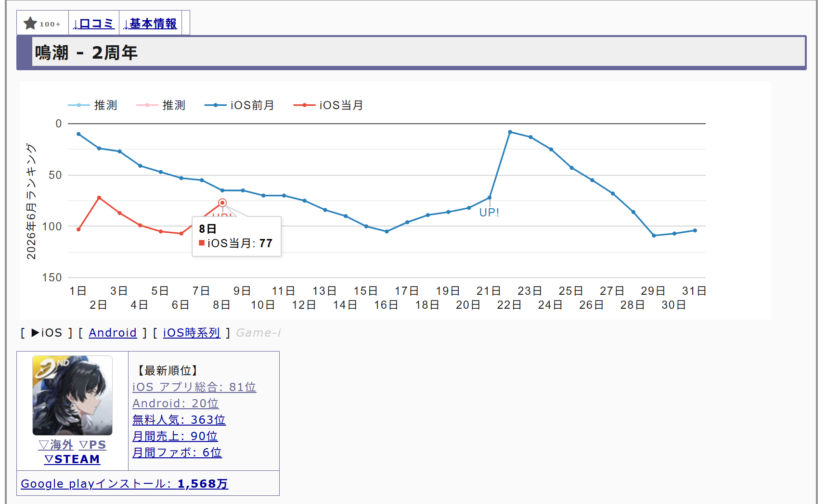Click the star 100+ rating icon

point(42,23)
